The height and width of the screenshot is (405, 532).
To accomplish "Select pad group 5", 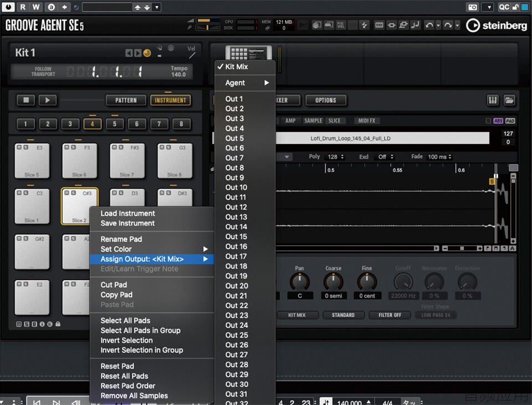I will [114, 124].
